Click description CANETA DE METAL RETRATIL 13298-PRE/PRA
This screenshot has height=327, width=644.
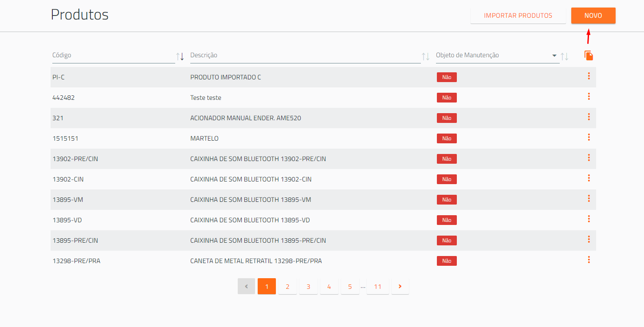point(256,261)
